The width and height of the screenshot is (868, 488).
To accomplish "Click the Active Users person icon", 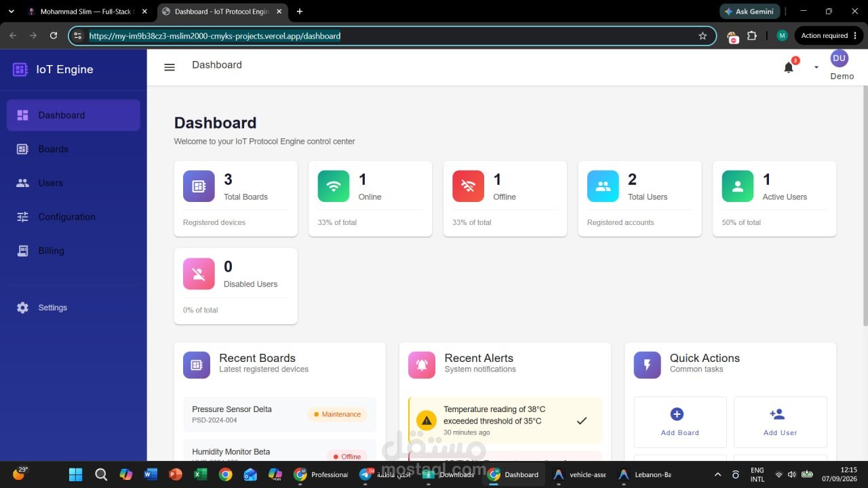I will (738, 186).
